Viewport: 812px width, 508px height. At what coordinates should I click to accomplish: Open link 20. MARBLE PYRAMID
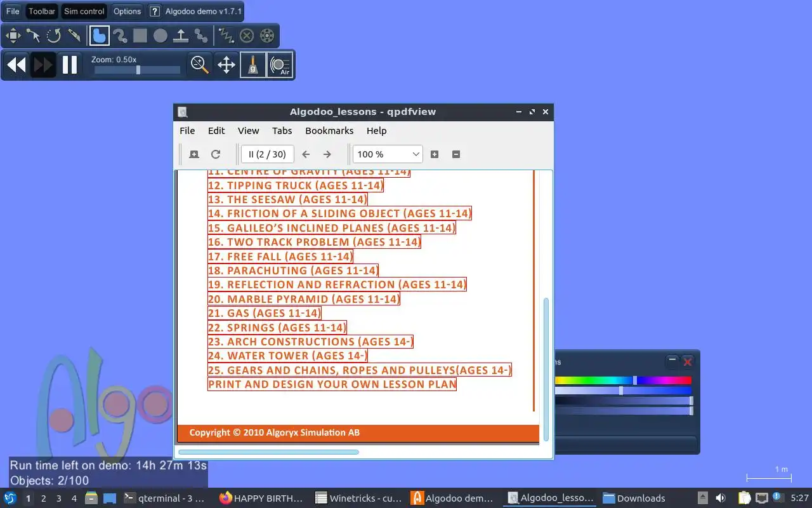(x=304, y=299)
